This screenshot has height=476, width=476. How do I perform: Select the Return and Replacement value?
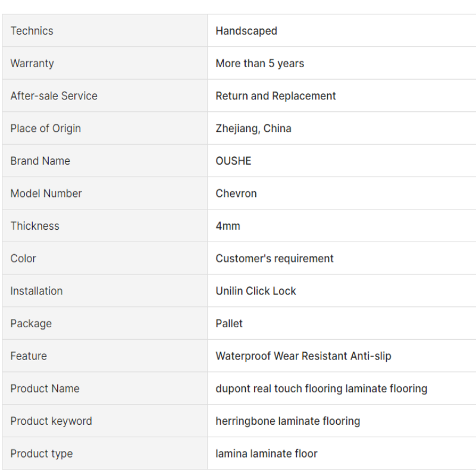(x=275, y=96)
